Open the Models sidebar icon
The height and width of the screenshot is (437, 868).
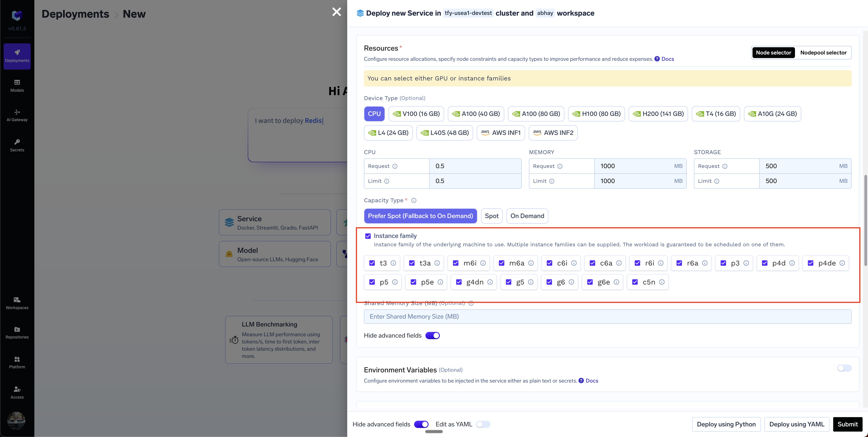(17, 86)
